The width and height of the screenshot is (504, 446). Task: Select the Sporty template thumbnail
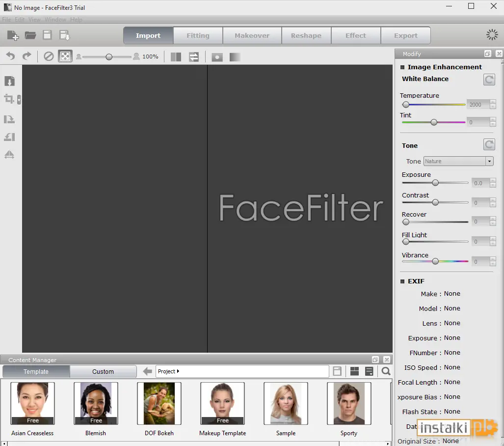tap(349, 404)
